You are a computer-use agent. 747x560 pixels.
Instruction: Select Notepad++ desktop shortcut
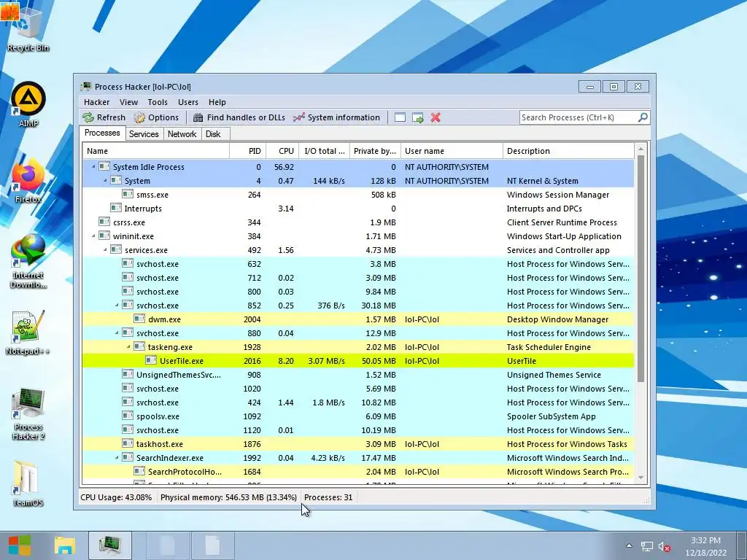click(x=28, y=332)
